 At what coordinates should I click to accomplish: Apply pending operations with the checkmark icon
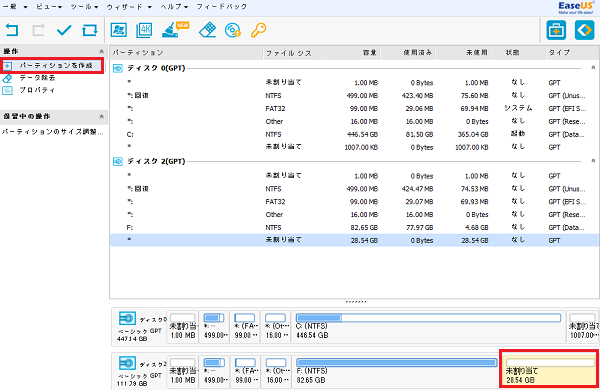pos(64,30)
